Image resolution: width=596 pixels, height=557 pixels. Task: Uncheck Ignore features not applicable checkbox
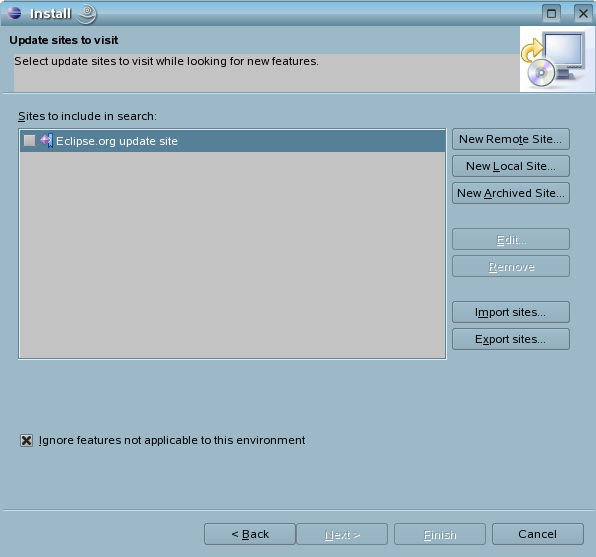point(26,441)
